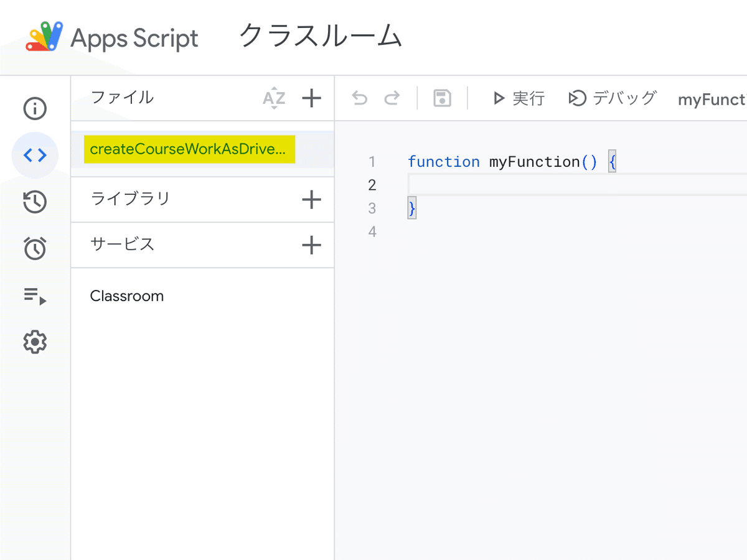Click the closing brace on line 3

[411, 208]
